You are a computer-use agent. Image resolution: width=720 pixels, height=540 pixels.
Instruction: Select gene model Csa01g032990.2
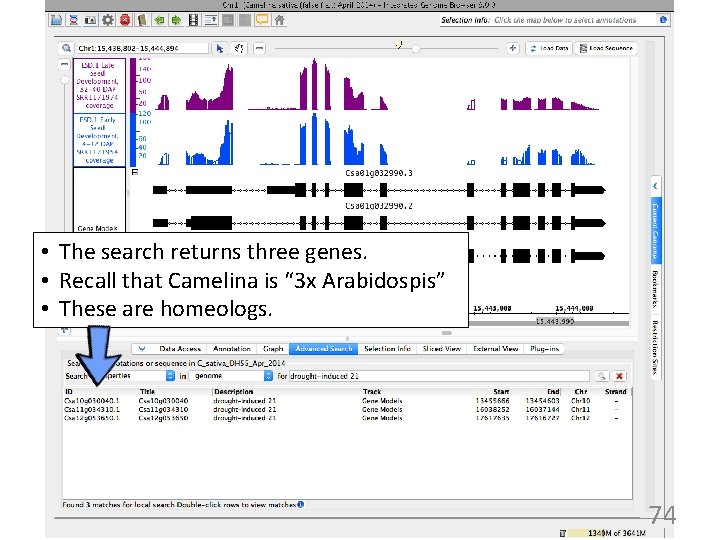pos(379,223)
